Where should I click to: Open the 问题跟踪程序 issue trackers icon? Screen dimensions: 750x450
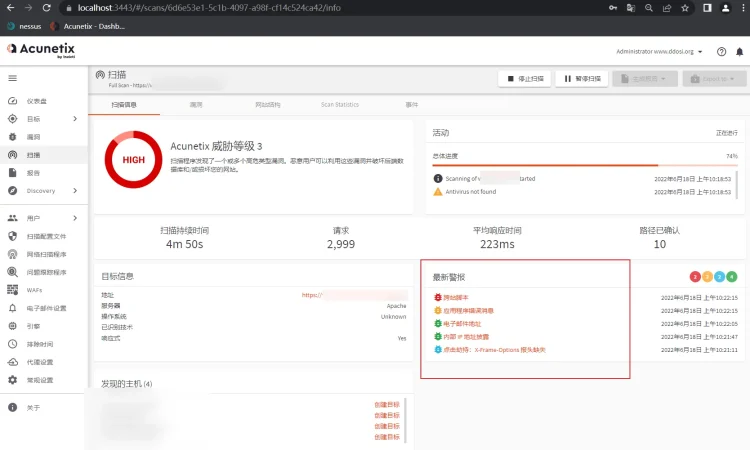[x=12, y=272]
